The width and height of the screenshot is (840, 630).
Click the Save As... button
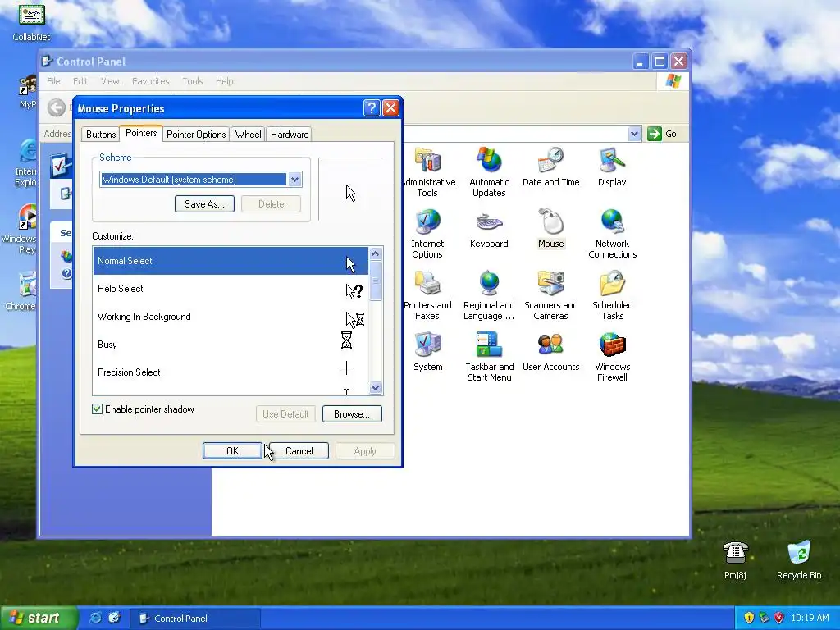[204, 204]
